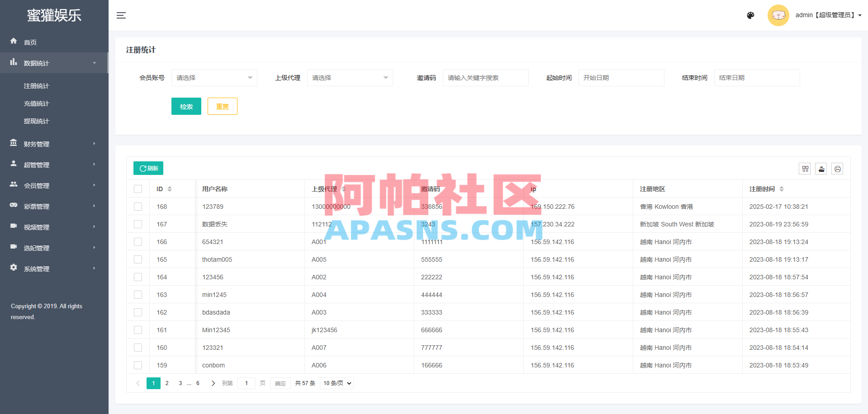Click the admin 超级管理员 avatar thumbnail
The width and height of the screenshot is (868, 414).
(x=778, y=15)
